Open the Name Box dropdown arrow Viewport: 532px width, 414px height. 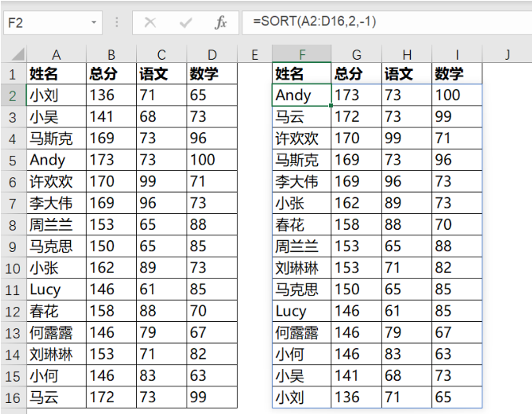coord(94,23)
